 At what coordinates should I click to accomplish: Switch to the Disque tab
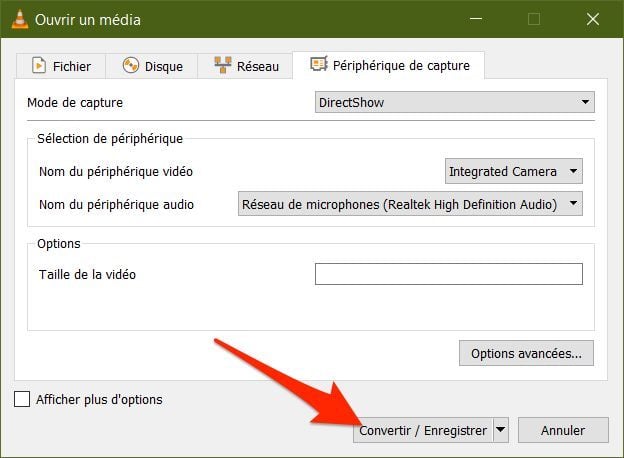click(152, 66)
